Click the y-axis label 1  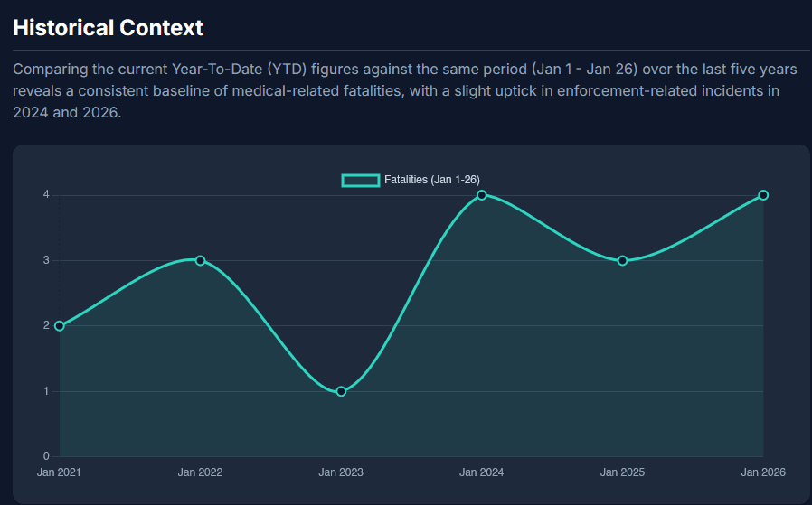[45, 391]
